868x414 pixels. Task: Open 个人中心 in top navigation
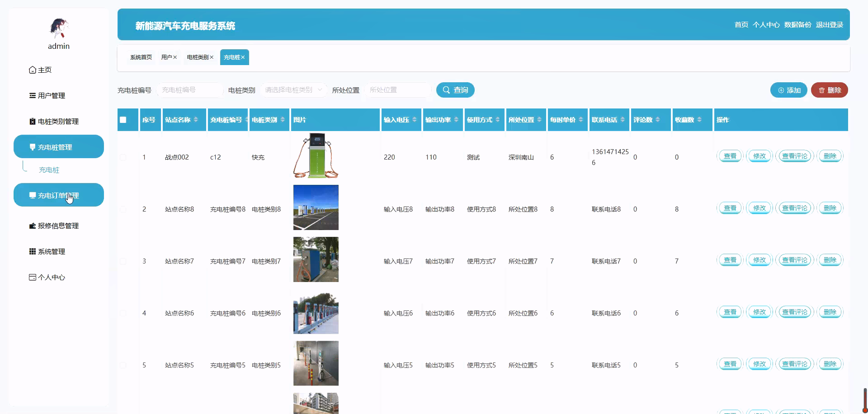click(766, 25)
